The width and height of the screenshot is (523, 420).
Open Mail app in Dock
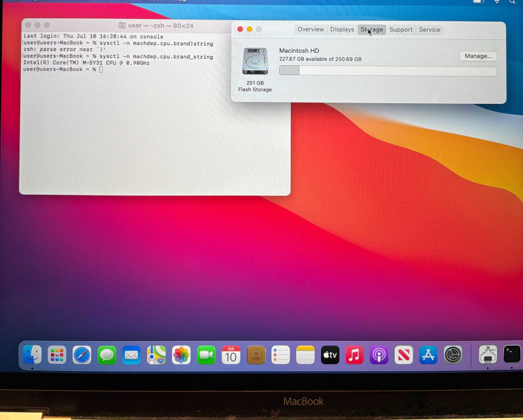point(131,355)
